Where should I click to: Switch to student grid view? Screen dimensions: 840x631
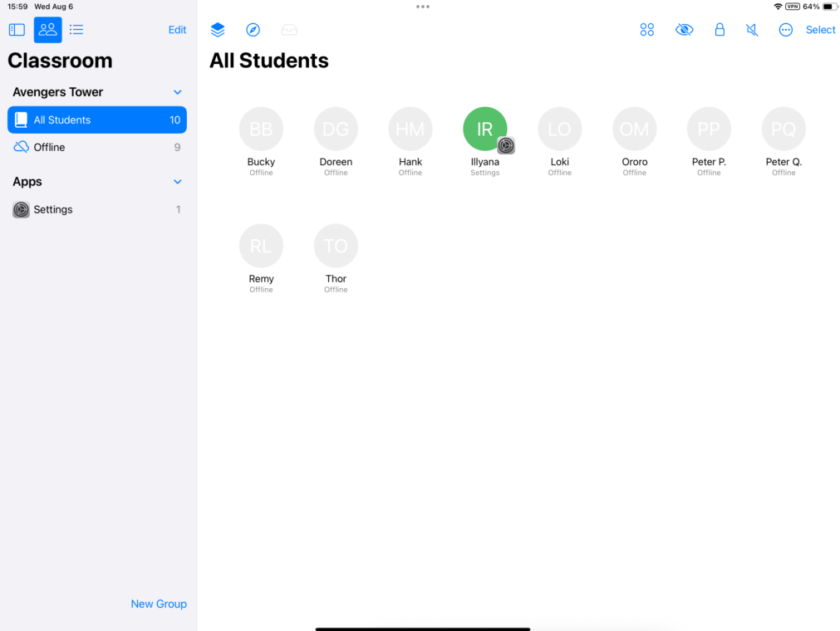47,29
